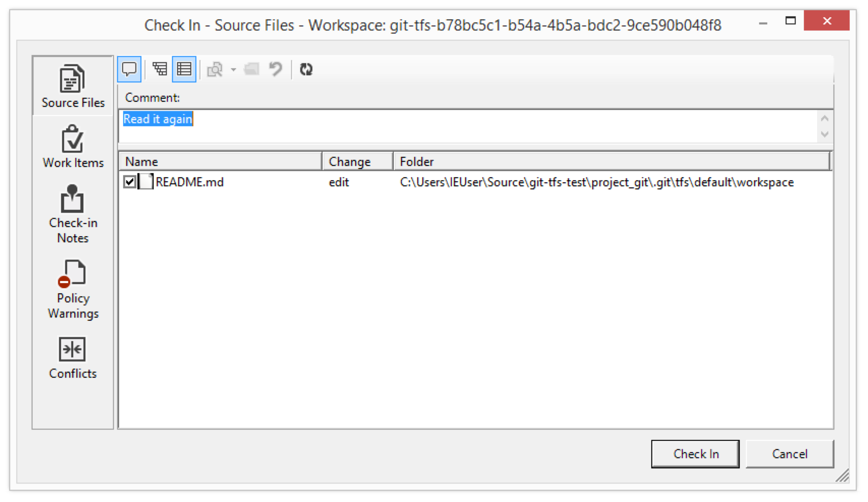Switch to flat list view
Screen dimensions: 868x502
click(x=184, y=69)
